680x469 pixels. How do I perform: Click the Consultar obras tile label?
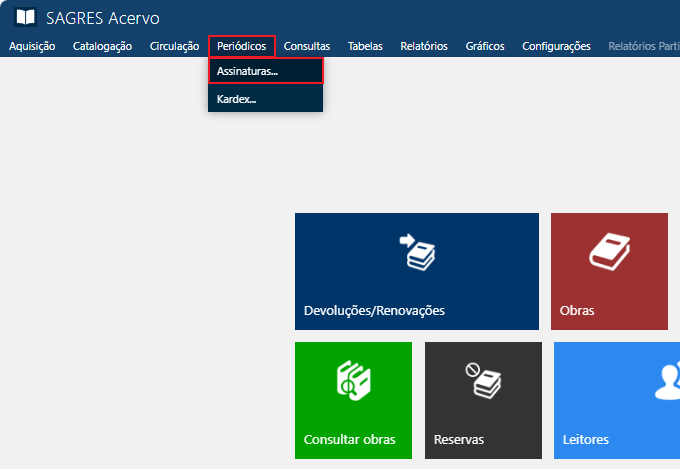pos(349,439)
